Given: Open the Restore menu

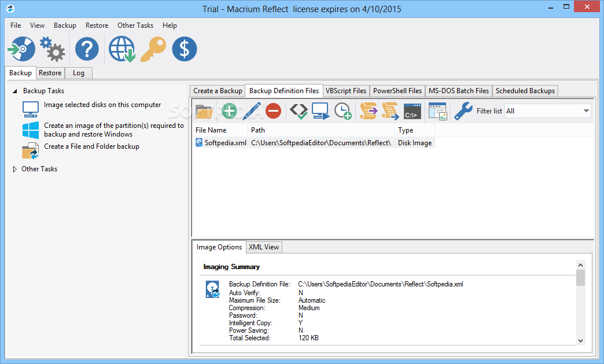Looking at the screenshot, I should pyautogui.click(x=97, y=25).
